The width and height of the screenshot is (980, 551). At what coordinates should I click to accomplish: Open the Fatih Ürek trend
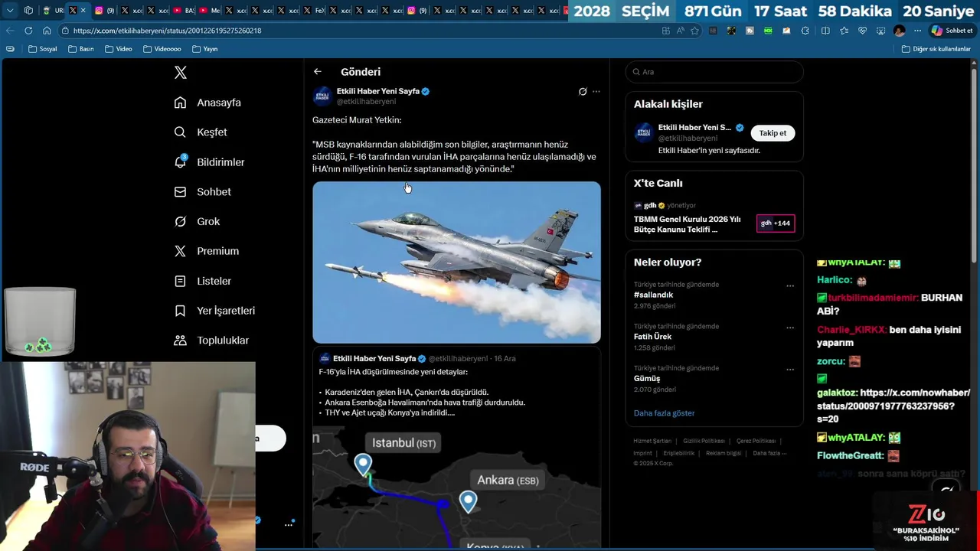652,337
